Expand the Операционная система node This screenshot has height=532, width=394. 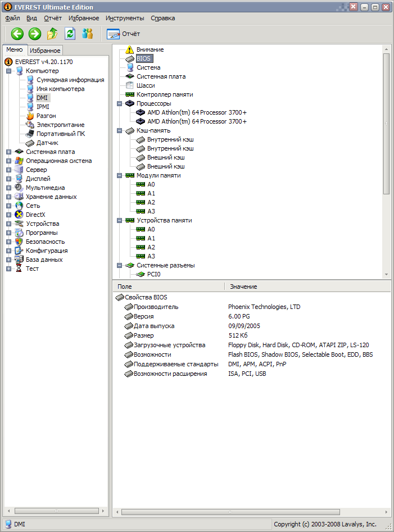click(8, 161)
